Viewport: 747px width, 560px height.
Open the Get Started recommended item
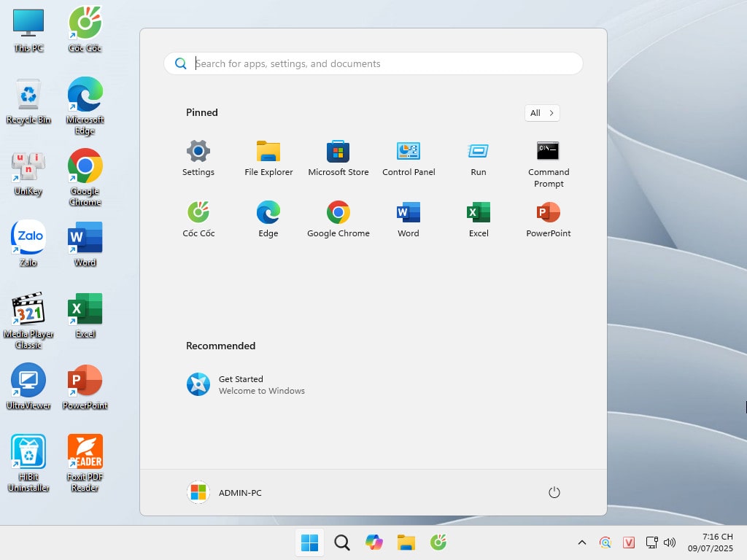[x=246, y=384]
